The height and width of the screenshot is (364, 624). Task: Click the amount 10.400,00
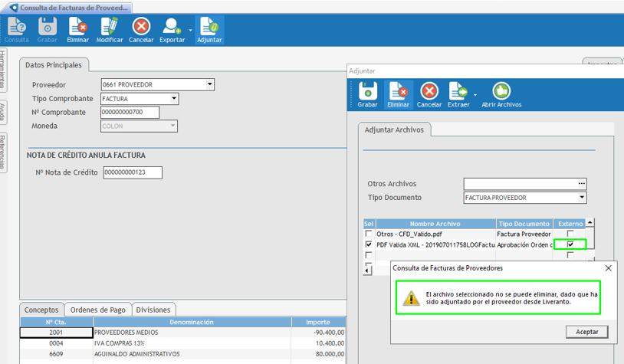point(330,343)
